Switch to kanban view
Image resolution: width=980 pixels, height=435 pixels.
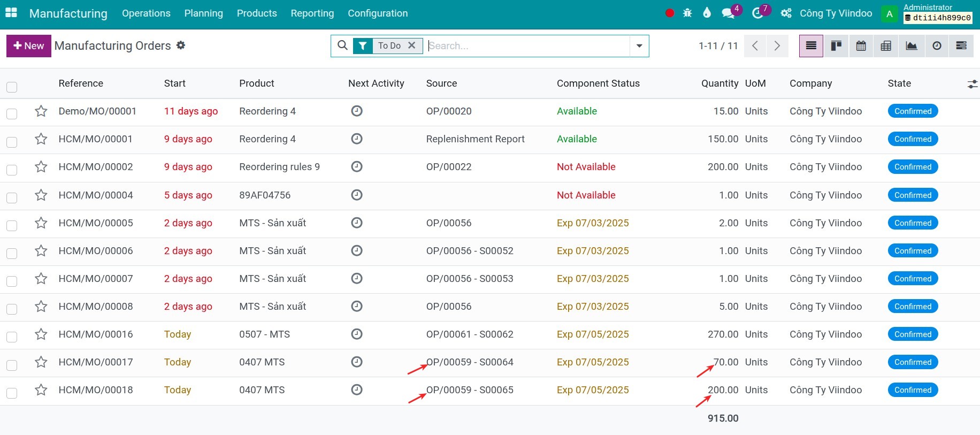point(836,46)
